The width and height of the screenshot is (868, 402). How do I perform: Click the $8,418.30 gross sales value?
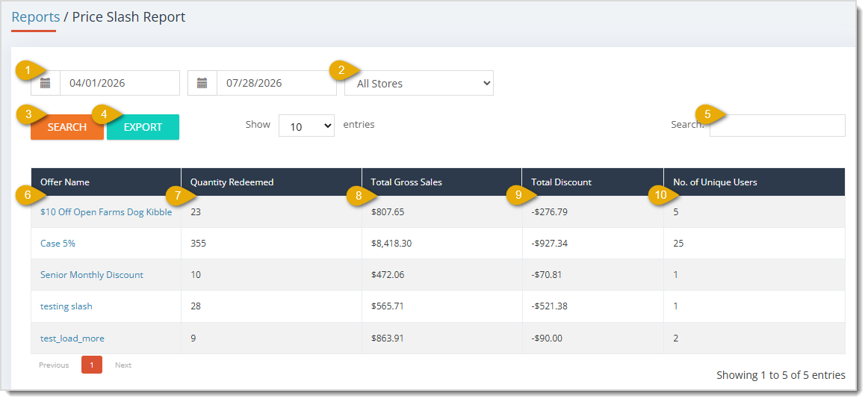pyautogui.click(x=391, y=243)
